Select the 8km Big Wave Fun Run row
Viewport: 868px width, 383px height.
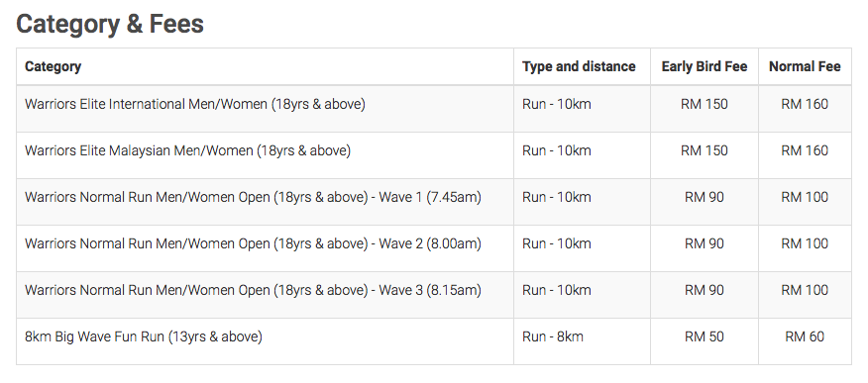[x=433, y=341]
